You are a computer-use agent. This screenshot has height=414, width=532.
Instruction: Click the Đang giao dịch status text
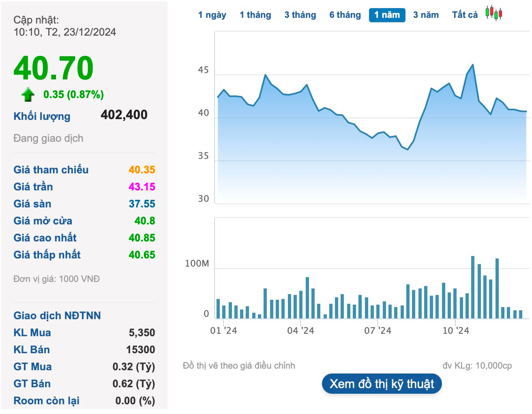click(x=48, y=139)
